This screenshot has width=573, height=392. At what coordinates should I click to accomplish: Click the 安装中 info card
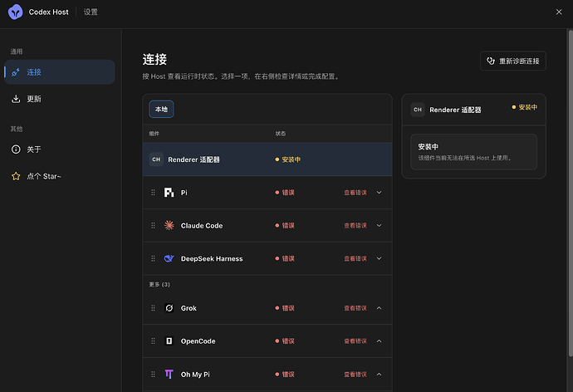(473, 152)
